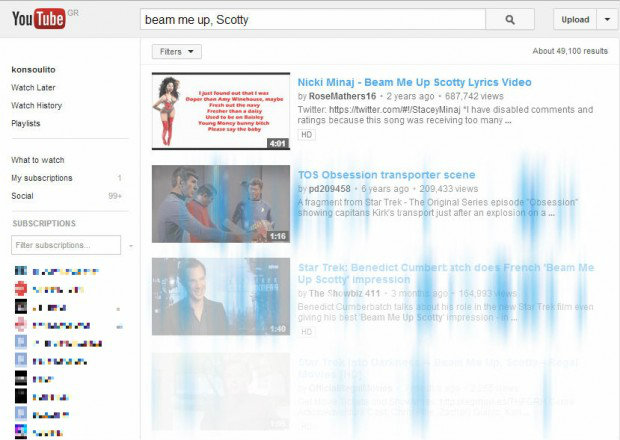Click '687,742 views' text

[474, 96]
